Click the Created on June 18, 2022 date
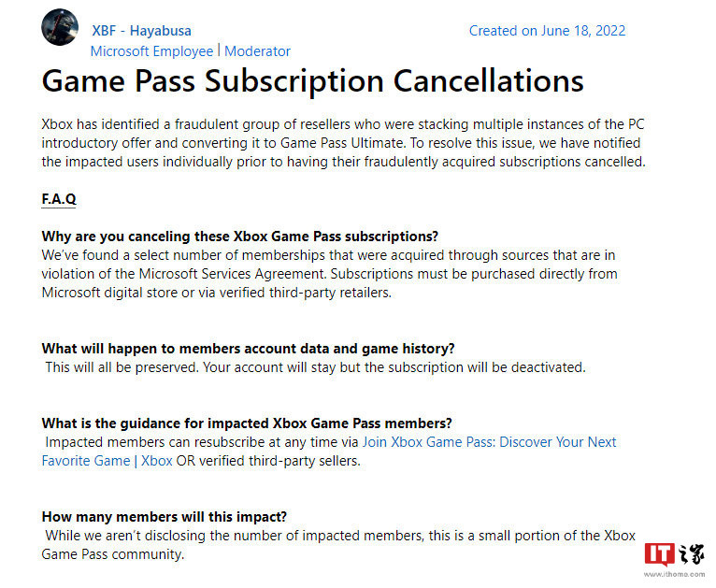This screenshot has height=588, width=716. click(x=547, y=30)
